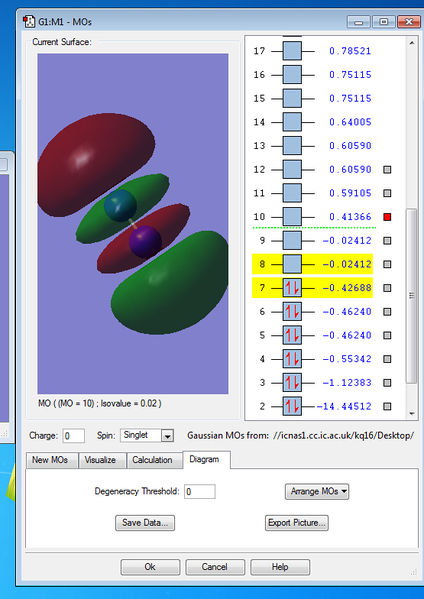Image resolution: width=424 pixels, height=599 pixels.
Task: Select orbital box for MO 15
Action: (292, 98)
